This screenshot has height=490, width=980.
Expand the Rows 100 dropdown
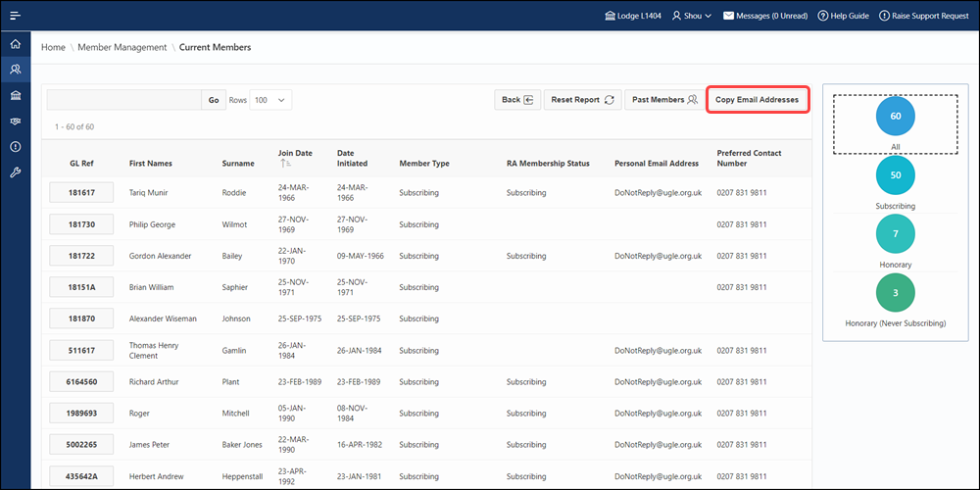[x=270, y=100]
